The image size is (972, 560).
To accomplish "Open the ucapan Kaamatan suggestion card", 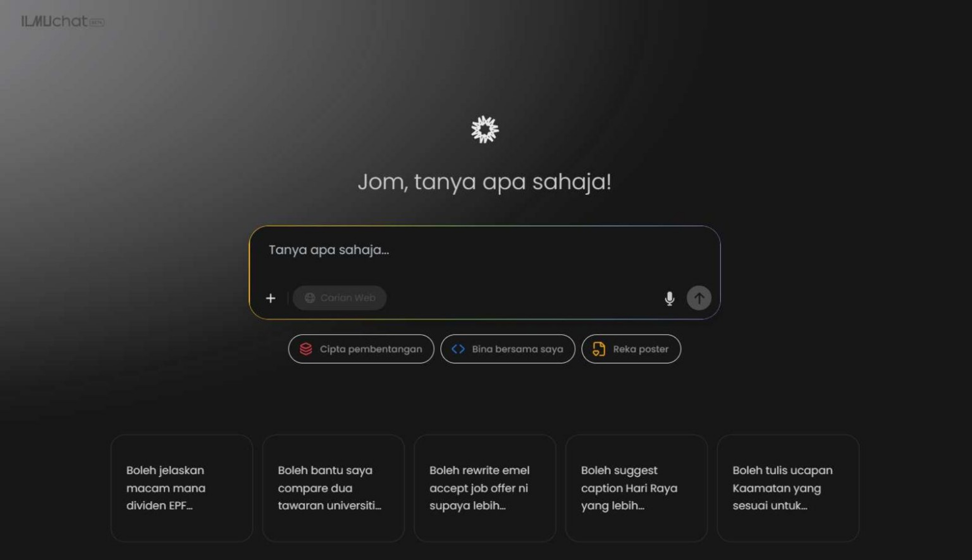I will [x=788, y=488].
